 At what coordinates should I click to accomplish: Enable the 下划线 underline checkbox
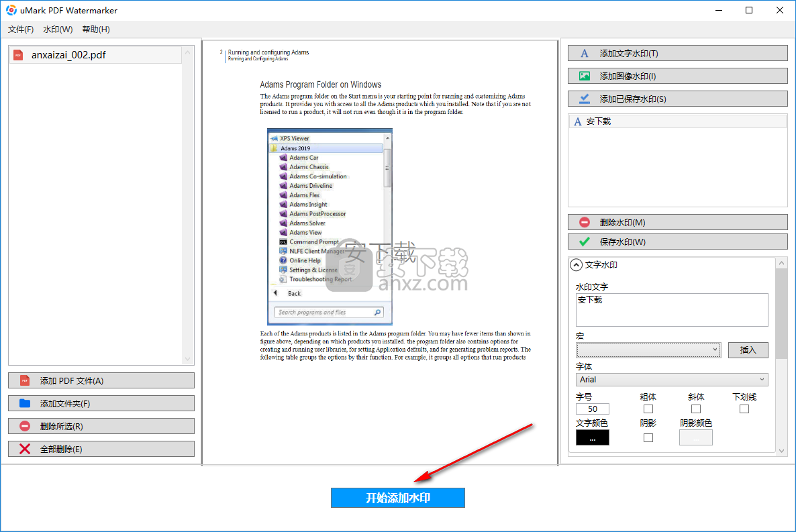(744, 409)
